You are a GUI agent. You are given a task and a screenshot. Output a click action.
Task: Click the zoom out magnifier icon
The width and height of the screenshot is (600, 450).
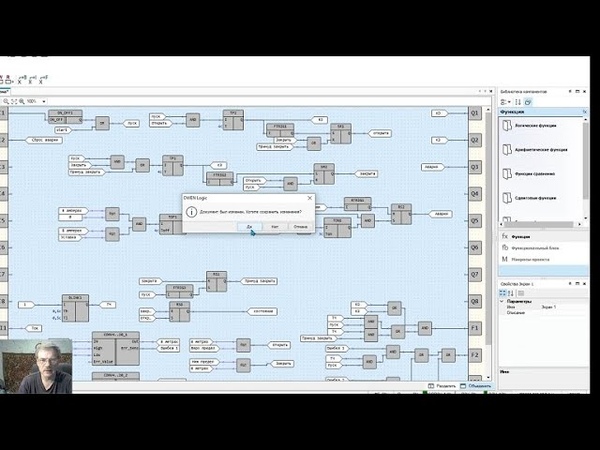coord(6,101)
